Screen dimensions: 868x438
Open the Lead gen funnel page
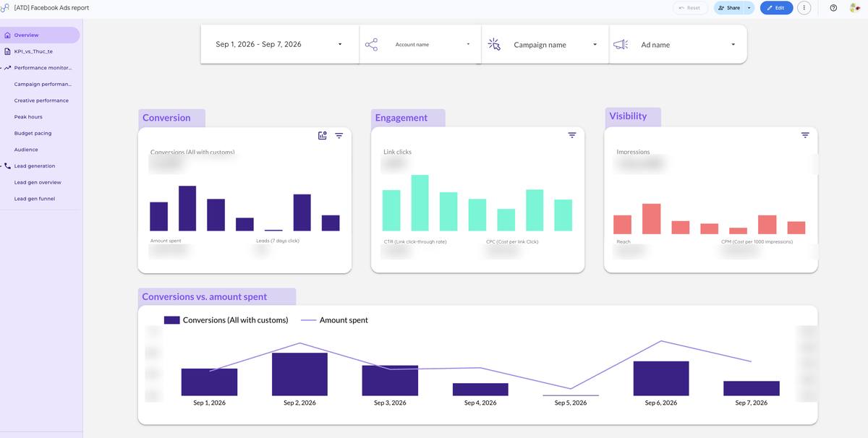tap(35, 199)
